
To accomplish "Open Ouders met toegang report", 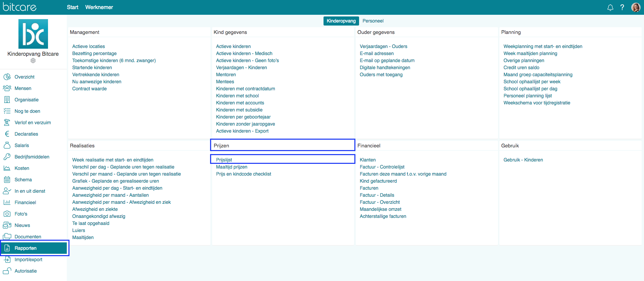I will [381, 75].
